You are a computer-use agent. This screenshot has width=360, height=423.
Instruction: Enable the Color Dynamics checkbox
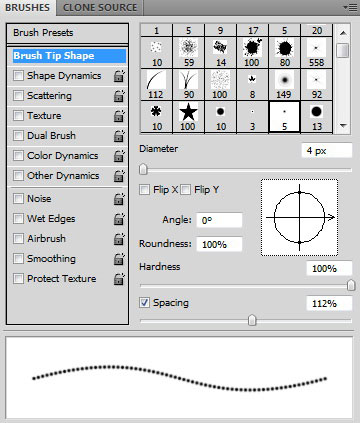18,155
